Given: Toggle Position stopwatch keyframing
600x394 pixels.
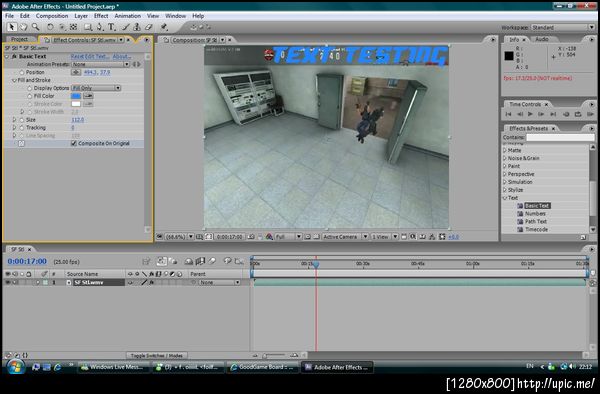Looking at the screenshot, I should (22, 72).
